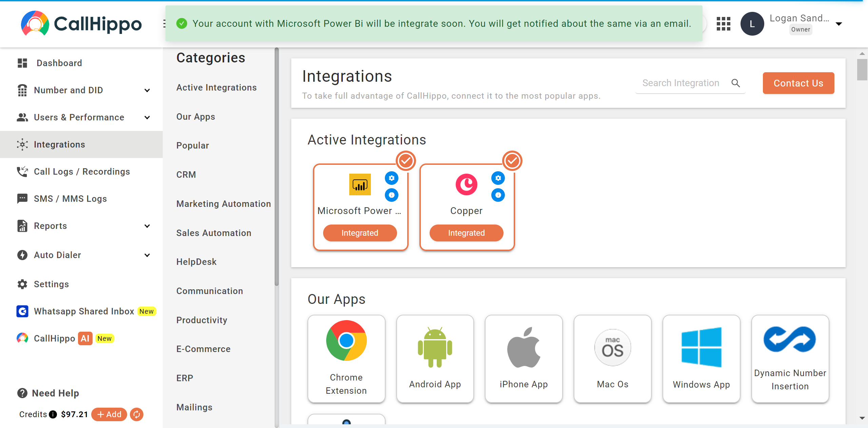Click the CallHippo logo
The width and height of the screenshot is (868, 428).
81,23
